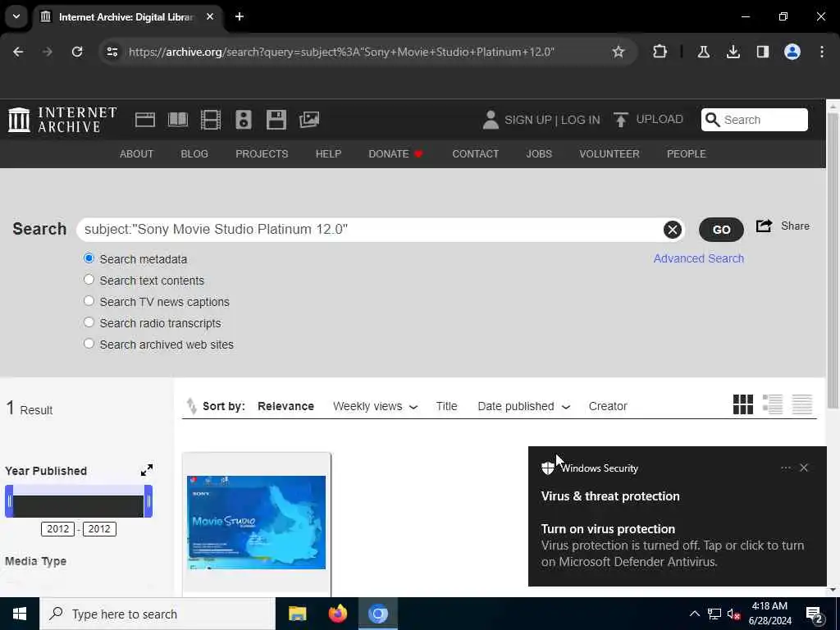Open the PROJECTS menu item
840x630 pixels.
tap(262, 154)
